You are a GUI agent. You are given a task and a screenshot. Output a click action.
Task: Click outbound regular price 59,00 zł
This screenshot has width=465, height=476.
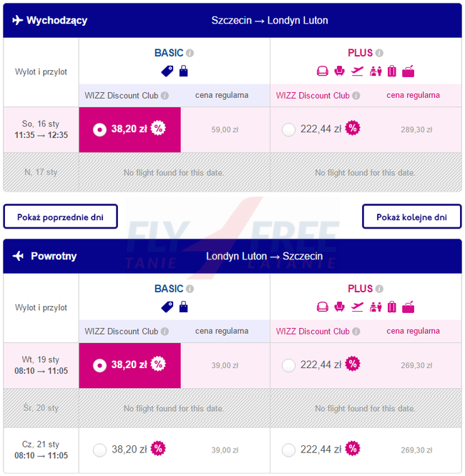click(x=225, y=130)
